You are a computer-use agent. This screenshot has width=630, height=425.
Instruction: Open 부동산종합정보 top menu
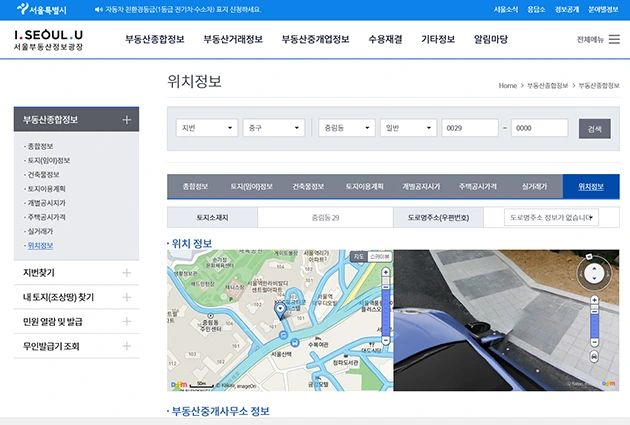pos(155,39)
